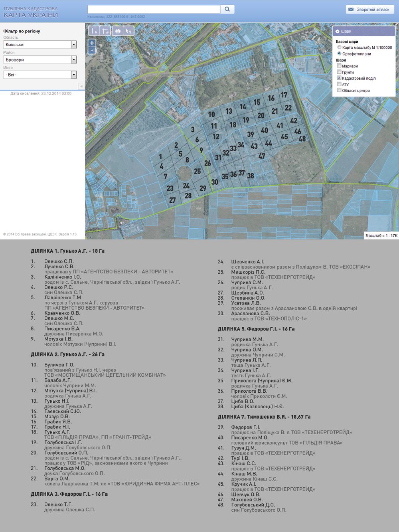This screenshot has height=532, width=399.
Task: Enable the Обласні центри layer checkbox
Action: pos(339,90)
